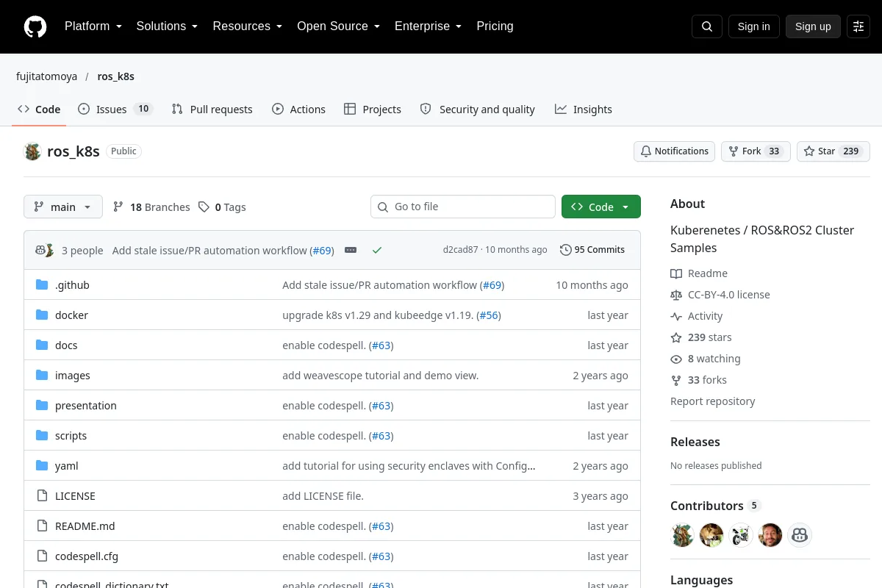Click the Sign up button
Image resolution: width=882 pixels, height=588 pixels.
813,26
